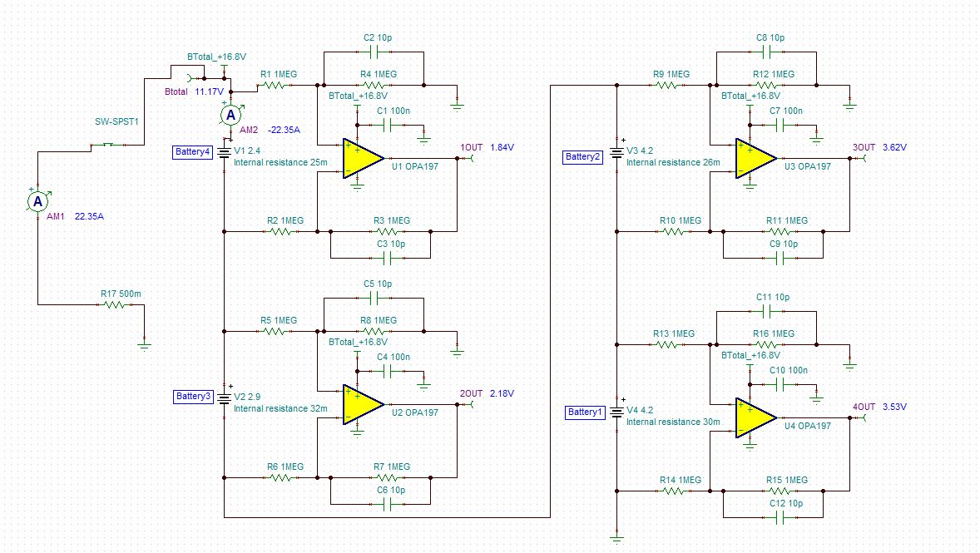This screenshot has width=980, height=553.
Task: Select the 4OUT 3.53V reading
Action: pos(894,407)
